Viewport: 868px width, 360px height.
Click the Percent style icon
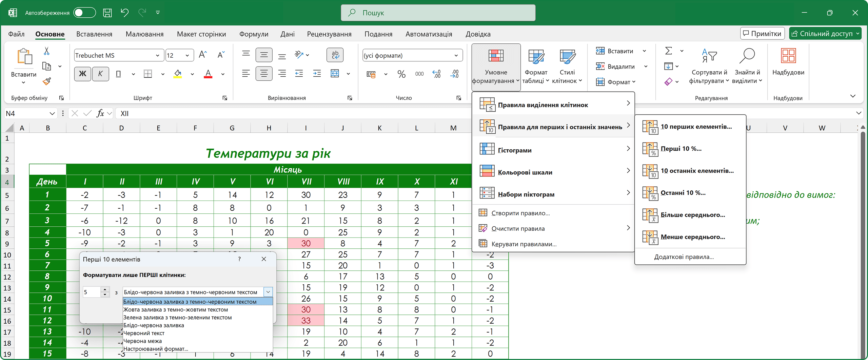coord(401,74)
